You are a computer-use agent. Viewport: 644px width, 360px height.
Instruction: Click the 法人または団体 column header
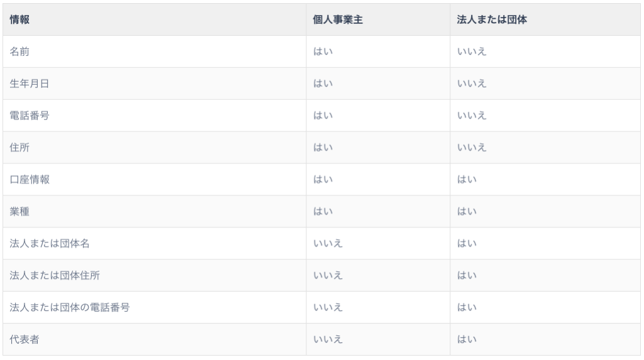(x=491, y=19)
